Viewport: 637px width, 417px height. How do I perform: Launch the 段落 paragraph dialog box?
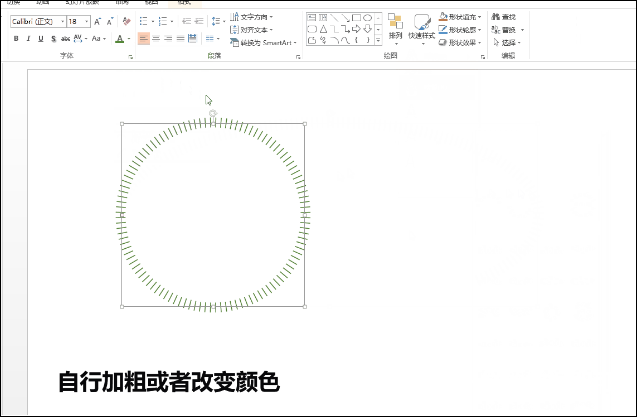[298, 57]
